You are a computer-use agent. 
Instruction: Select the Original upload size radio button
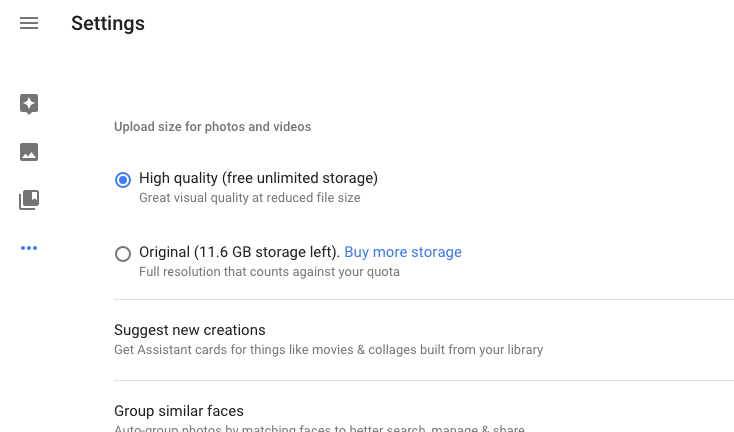point(123,254)
